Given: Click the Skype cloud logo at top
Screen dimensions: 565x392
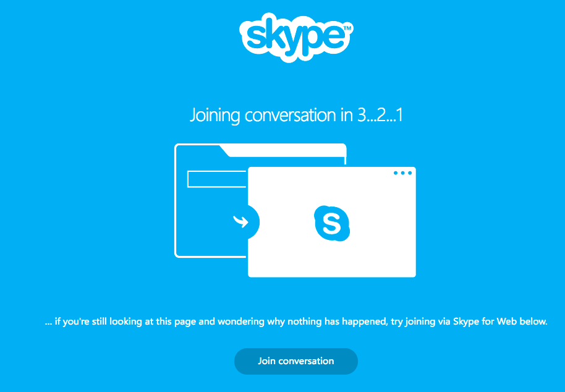Looking at the screenshot, I should tap(296, 36).
